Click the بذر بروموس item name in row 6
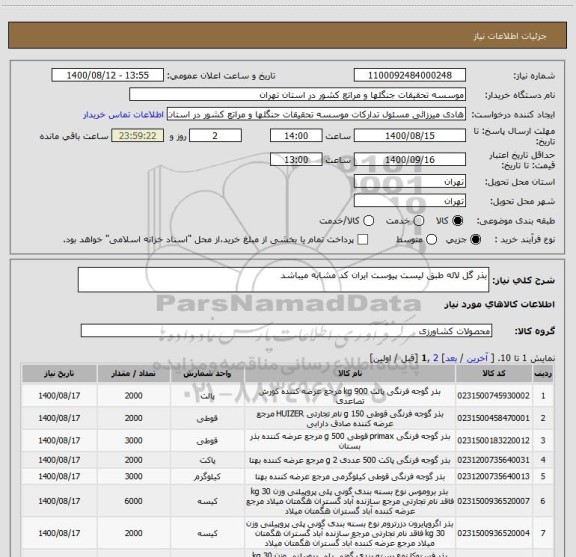Viewport: 576px width, 557px height. point(350,501)
